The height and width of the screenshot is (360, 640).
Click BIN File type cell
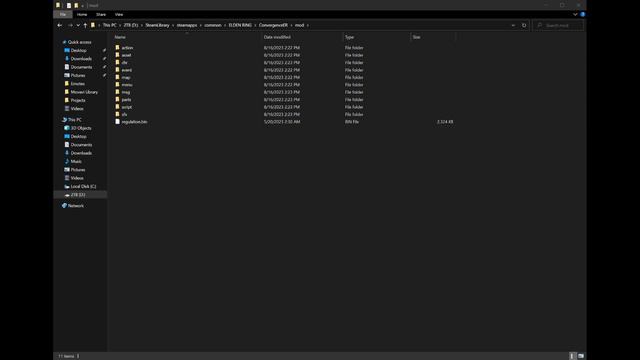click(x=352, y=122)
